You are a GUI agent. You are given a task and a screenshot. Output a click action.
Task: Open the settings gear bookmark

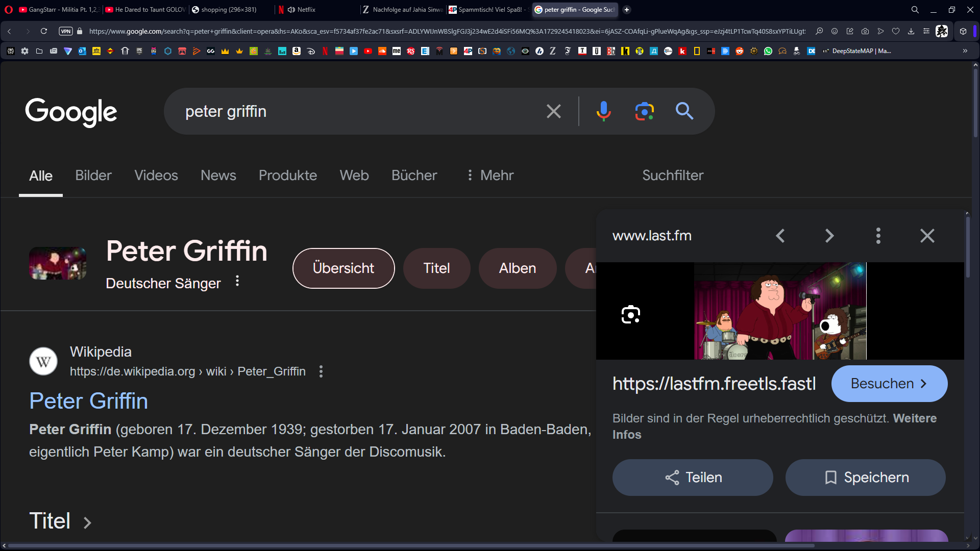click(24, 51)
